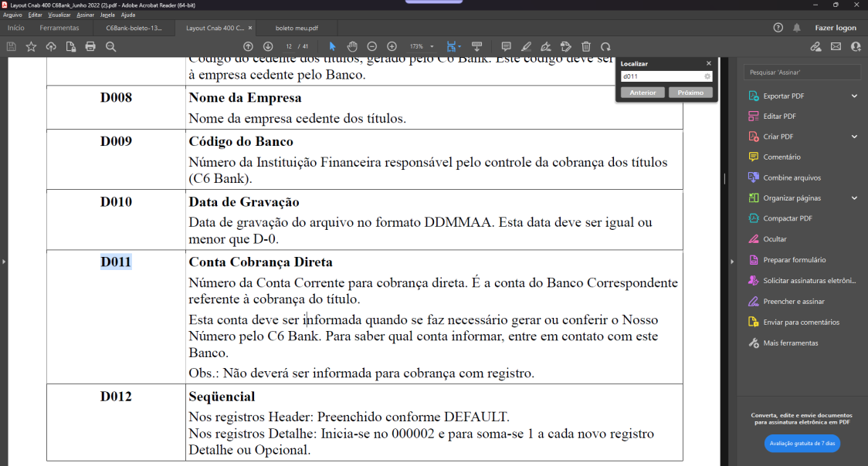The width and height of the screenshot is (868, 466).
Task: Click Fazer logon
Action: coord(836,28)
